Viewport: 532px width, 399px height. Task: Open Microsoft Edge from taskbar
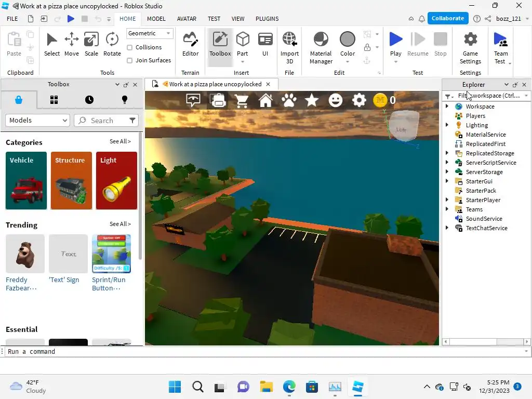coord(289,387)
